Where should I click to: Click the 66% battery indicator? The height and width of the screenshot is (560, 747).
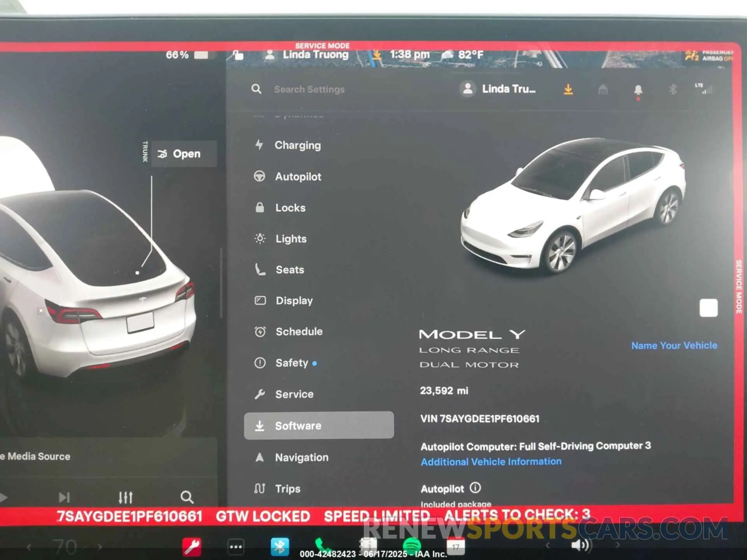pyautogui.click(x=187, y=55)
